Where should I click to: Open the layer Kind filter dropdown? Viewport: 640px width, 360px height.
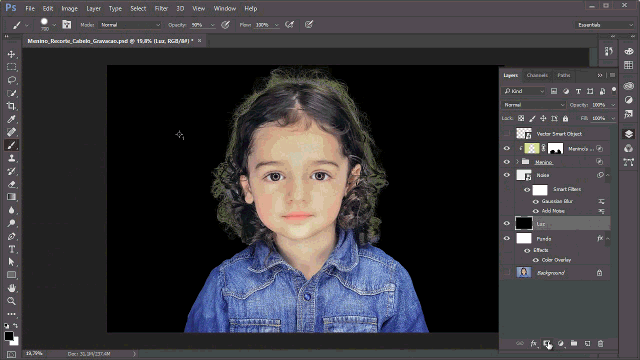pyautogui.click(x=524, y=91)
